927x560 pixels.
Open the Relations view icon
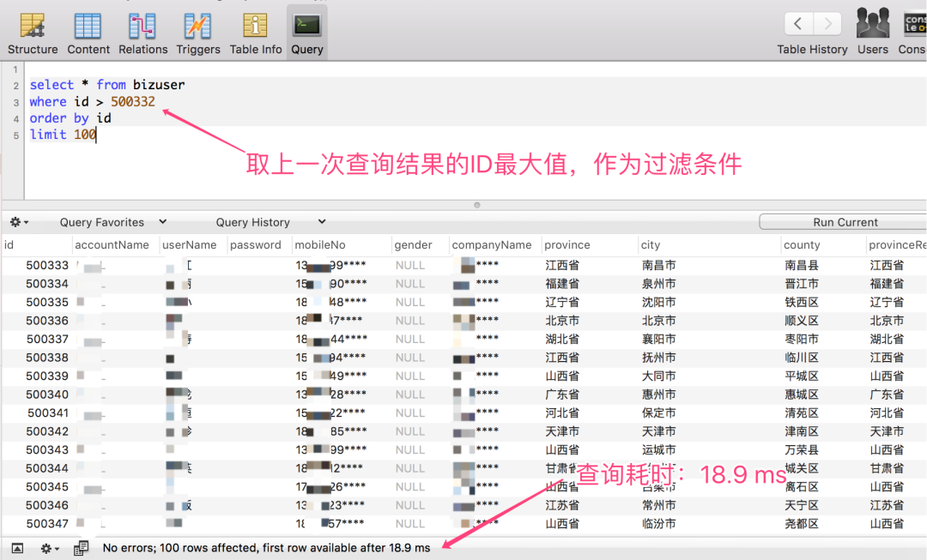coord(142,33)
